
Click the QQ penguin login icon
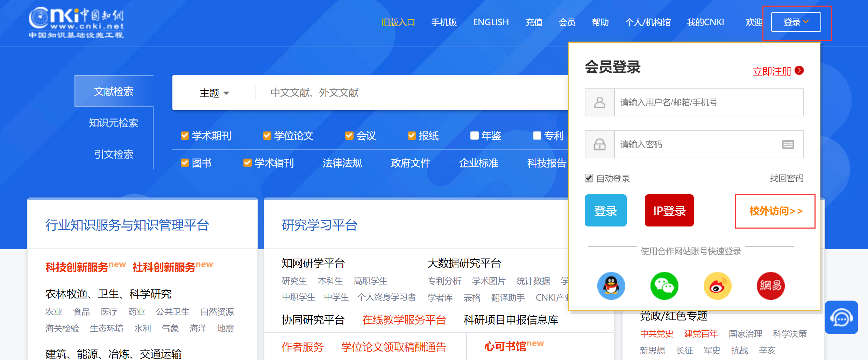coord(611,286)
